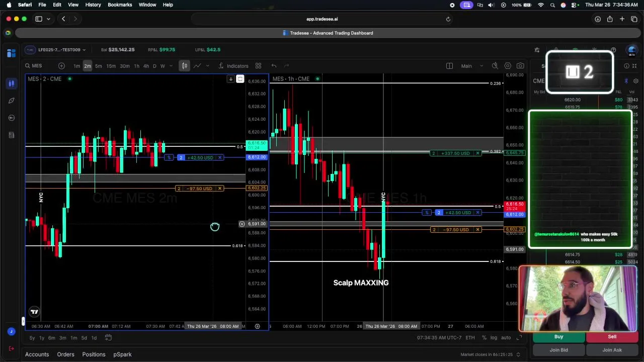Toggle percent scale on chart
Screen dimensions: 644x362
484,338
